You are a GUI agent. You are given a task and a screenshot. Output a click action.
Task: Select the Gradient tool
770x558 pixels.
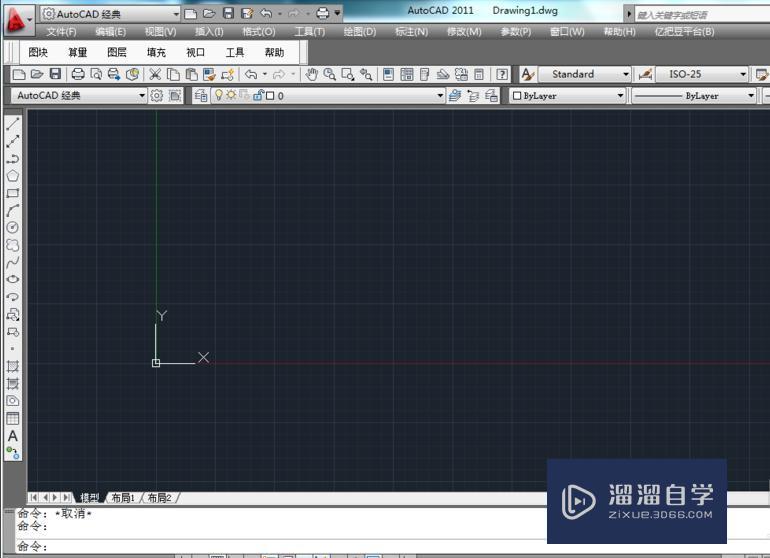tap(13, 384)
